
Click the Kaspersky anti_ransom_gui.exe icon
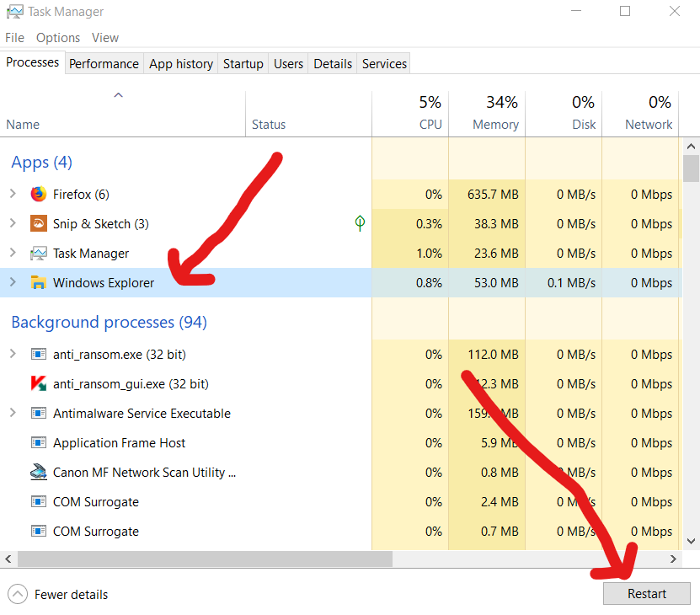coord(38,384)
